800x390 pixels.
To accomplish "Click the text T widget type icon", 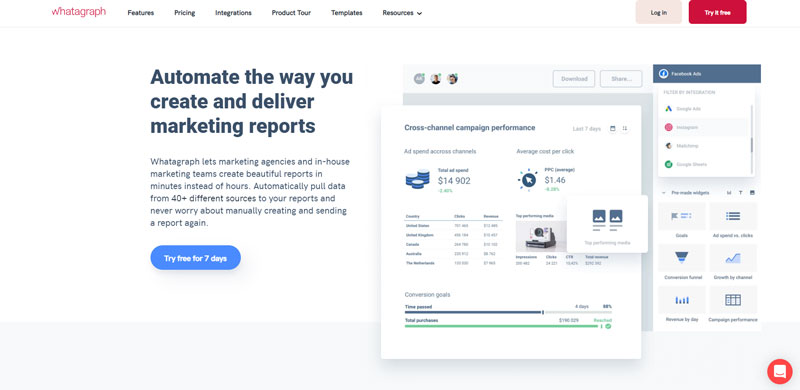I will click(740, 193).
